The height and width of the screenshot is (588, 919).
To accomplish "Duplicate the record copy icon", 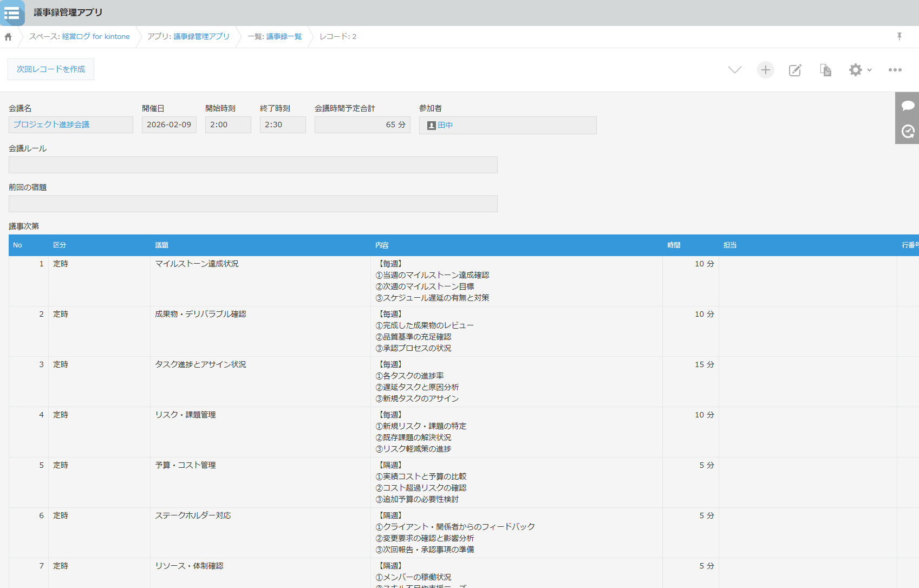I will [825, 70].
